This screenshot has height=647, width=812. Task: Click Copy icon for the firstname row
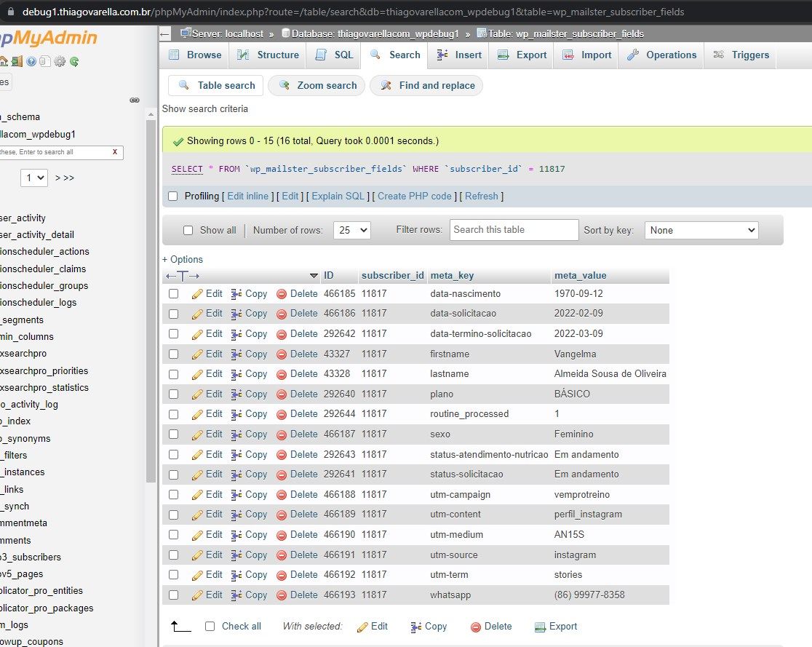point(236,354)
